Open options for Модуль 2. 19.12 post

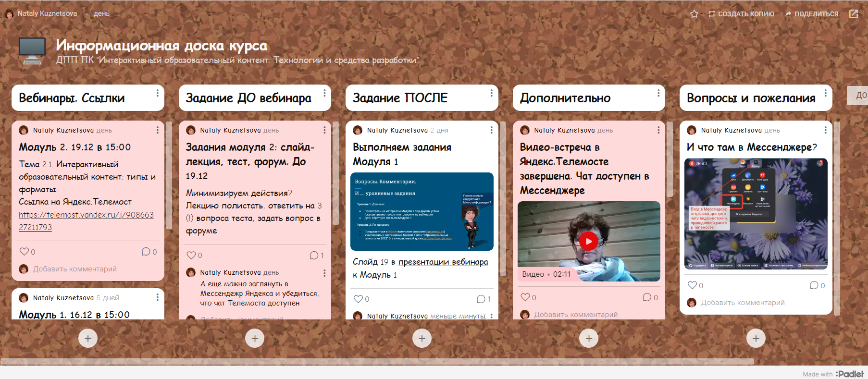click(x=157, y=130)
